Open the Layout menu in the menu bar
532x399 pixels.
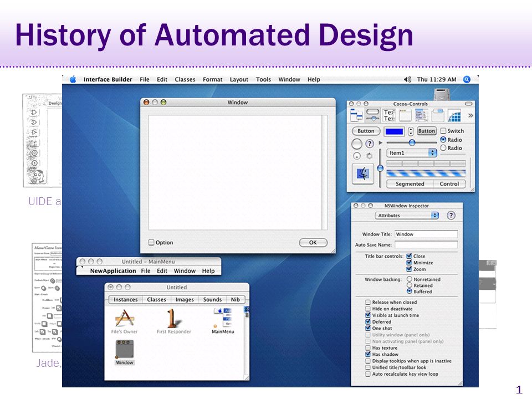tap(239, 79)
